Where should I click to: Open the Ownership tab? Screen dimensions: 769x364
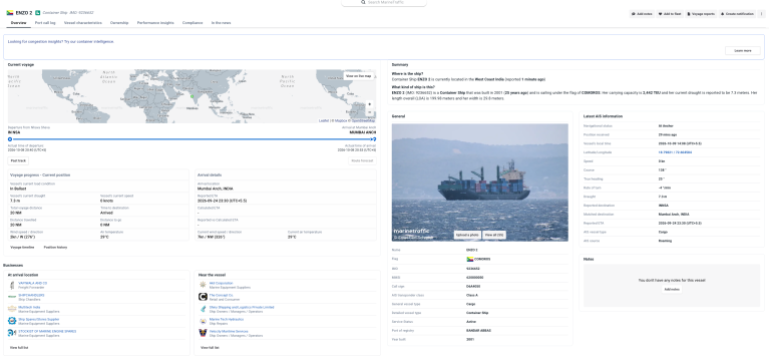tap(119, 23)
